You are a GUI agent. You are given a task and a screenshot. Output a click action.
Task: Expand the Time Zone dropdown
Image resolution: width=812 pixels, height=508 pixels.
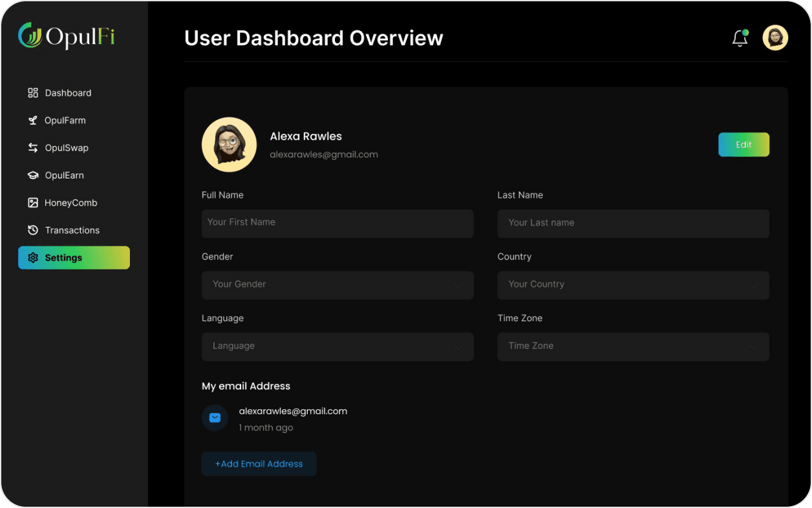(633, 346)
